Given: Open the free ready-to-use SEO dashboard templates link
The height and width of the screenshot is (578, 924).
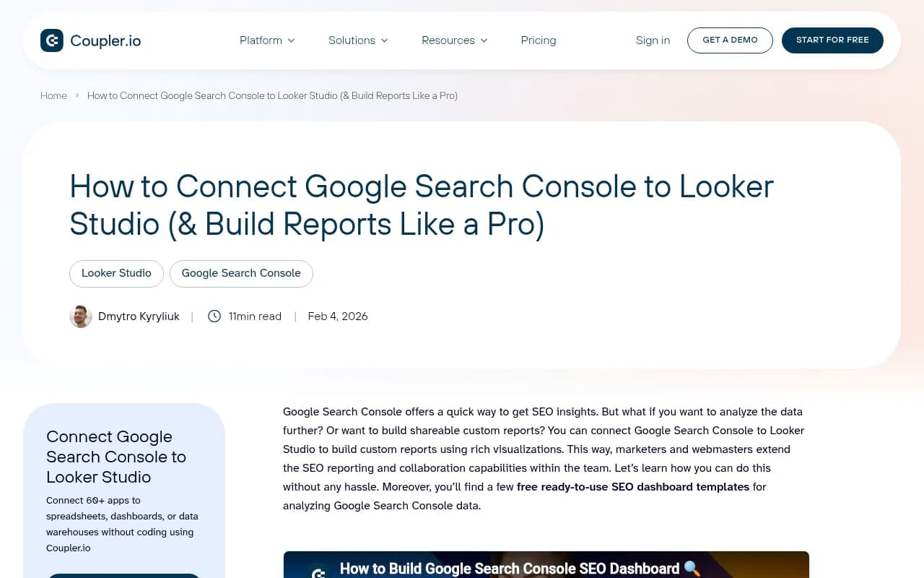Looking at the screenshot, I should coord(633,486).
